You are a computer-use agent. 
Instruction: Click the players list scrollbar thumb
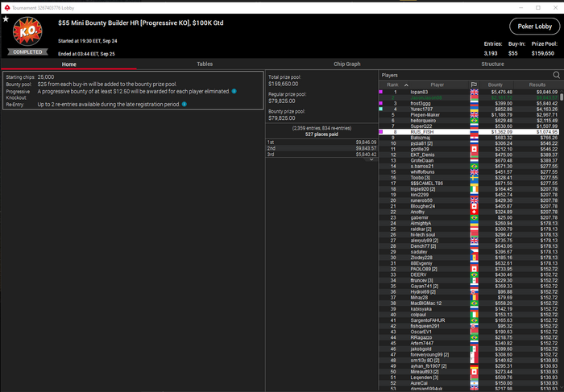pos(562,97)
